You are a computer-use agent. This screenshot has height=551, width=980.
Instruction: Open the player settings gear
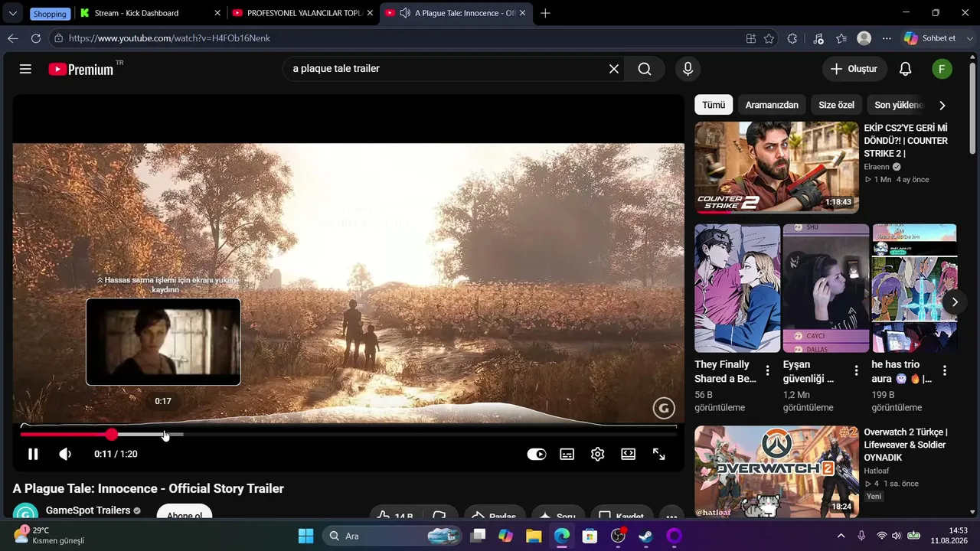tap(598, 454)
